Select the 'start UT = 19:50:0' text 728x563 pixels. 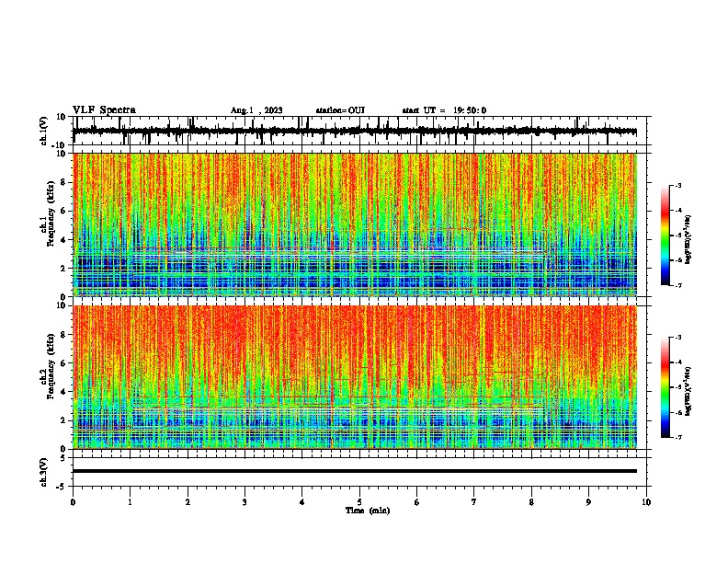(x=444, y=110)
